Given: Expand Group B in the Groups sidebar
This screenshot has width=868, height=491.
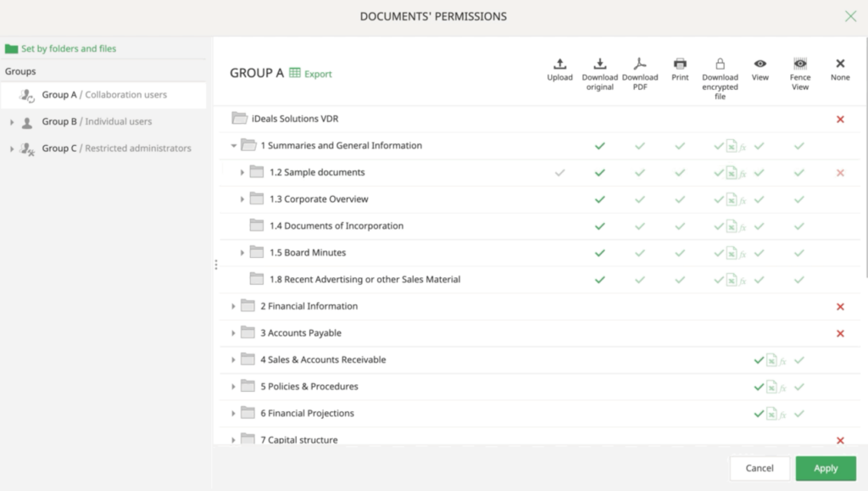Looking at the screenshot, I should click(10, 121).
